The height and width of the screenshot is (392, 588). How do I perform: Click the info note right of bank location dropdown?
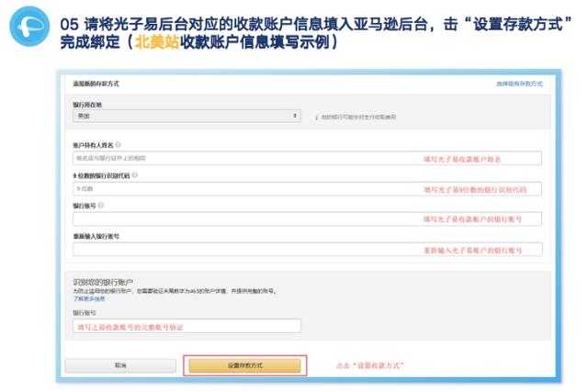point(356,117)
